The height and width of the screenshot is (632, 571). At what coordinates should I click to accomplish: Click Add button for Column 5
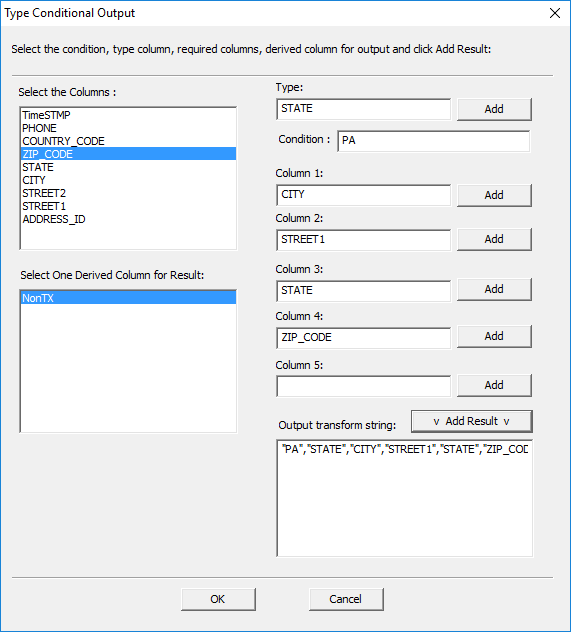click(494, 385)
